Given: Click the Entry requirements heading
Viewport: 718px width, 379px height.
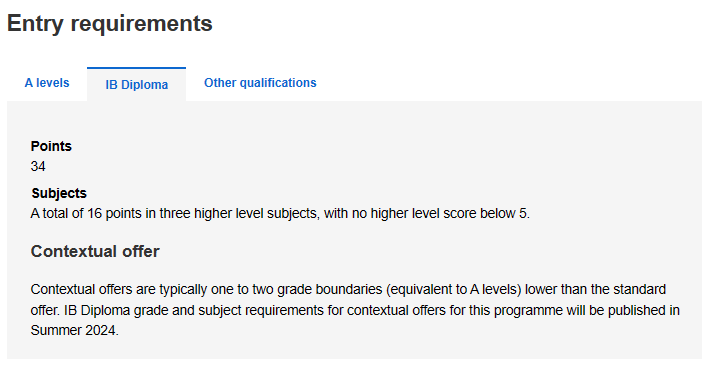Looking at the screenshot, I should pos(110,23).
